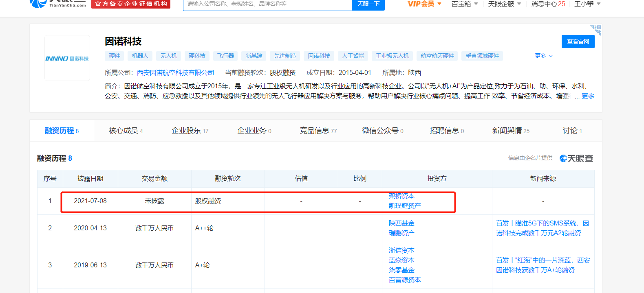Select the 无人机 tag
644x293 pixels.
click(169, 56)
